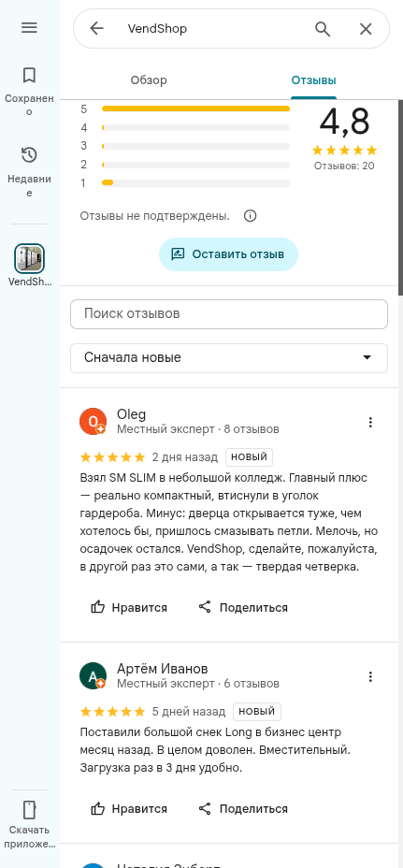
Task: Expand the Сначала новые sort dropdown
Action: pos(229,357)
